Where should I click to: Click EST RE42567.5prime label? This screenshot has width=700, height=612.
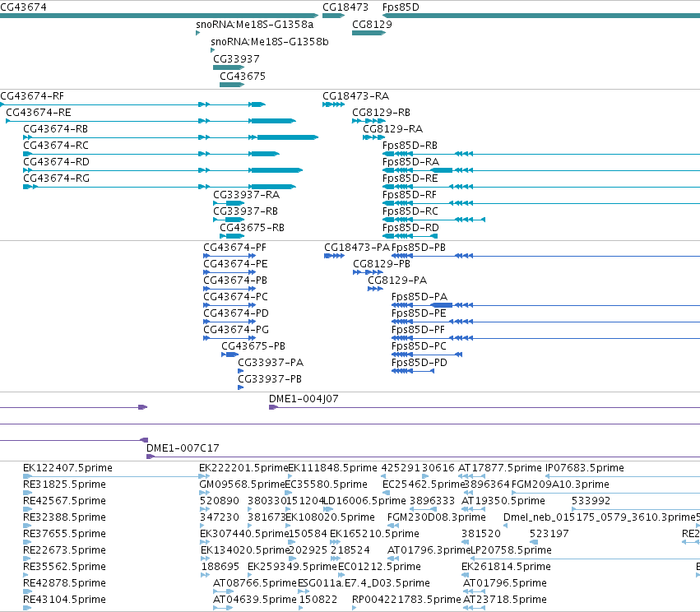point(64,501)
